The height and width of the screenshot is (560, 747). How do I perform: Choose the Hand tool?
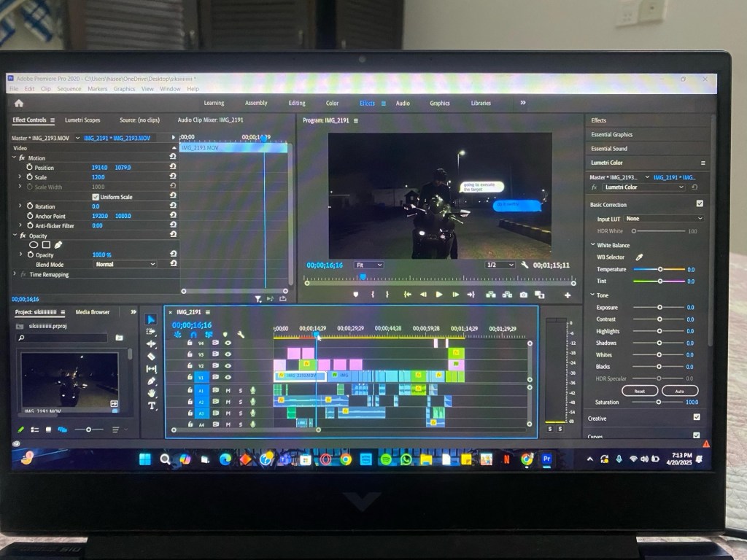[152, 394]
